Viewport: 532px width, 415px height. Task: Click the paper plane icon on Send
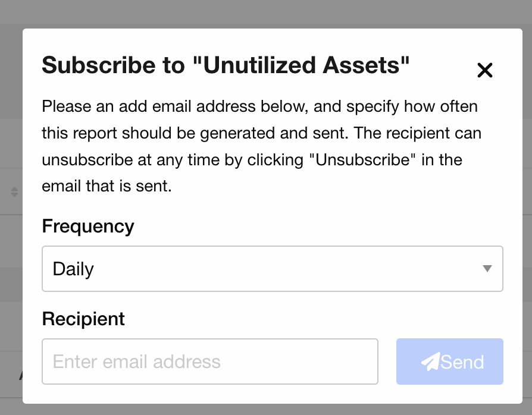click(430, 361)
